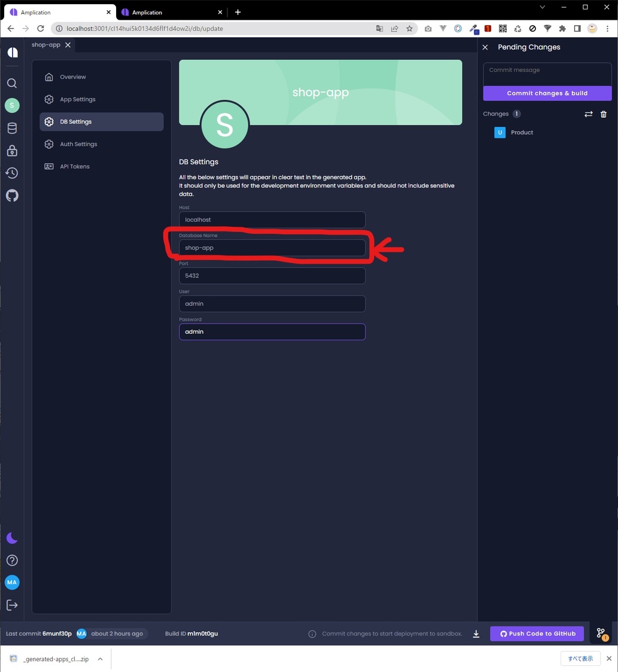This screenshot has height=672, width=618.
Task: Open the search icon in sidebar
Action: pos(12,83)
